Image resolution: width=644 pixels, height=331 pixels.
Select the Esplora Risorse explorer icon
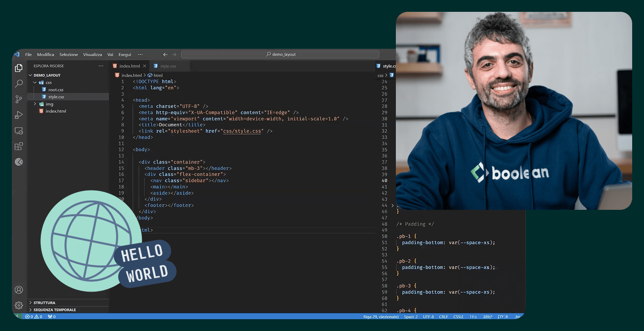coord(19,68)
